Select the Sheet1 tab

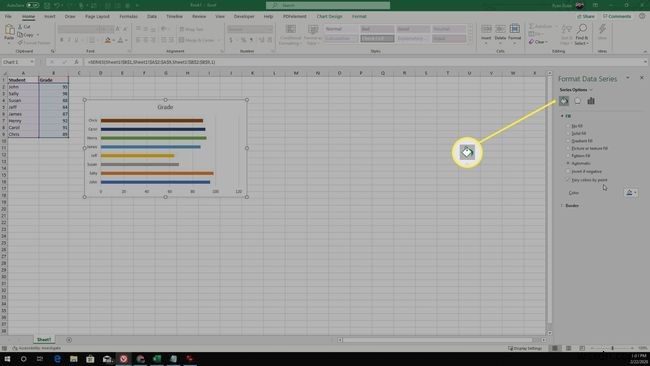[x=44, y=340]
